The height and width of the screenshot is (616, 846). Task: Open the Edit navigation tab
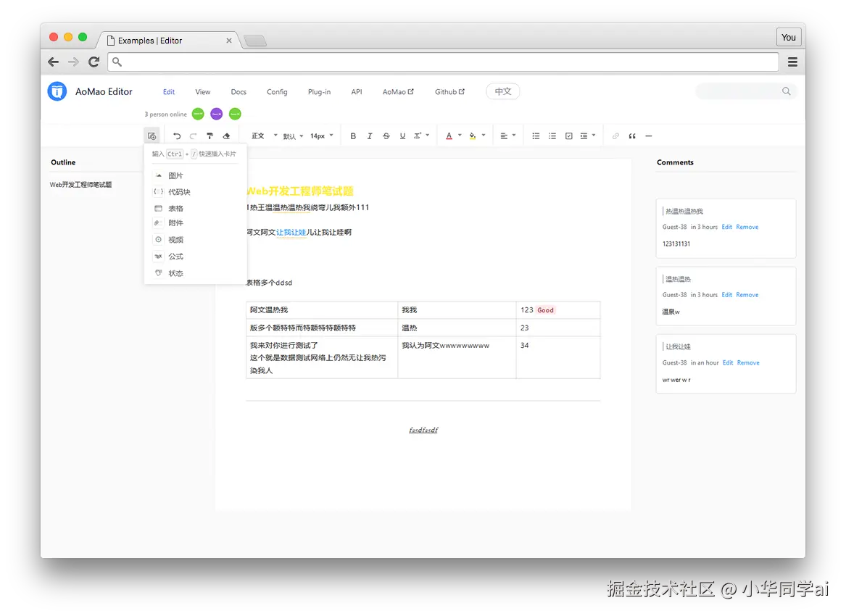coord(169,92)
